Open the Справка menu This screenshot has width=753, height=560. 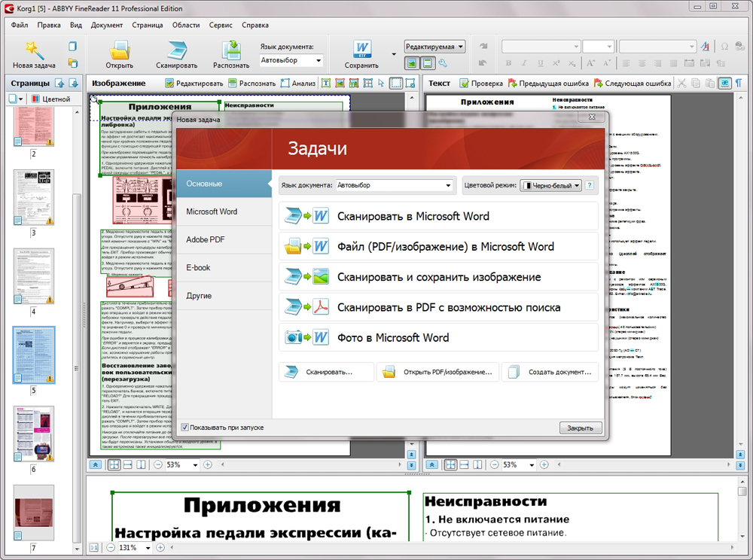(255, 25)
